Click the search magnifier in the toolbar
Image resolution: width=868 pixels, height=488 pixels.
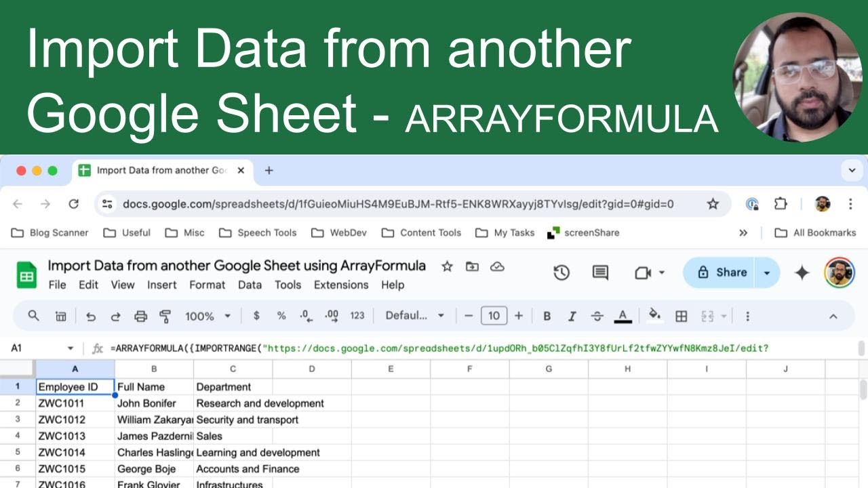[33, 315]
